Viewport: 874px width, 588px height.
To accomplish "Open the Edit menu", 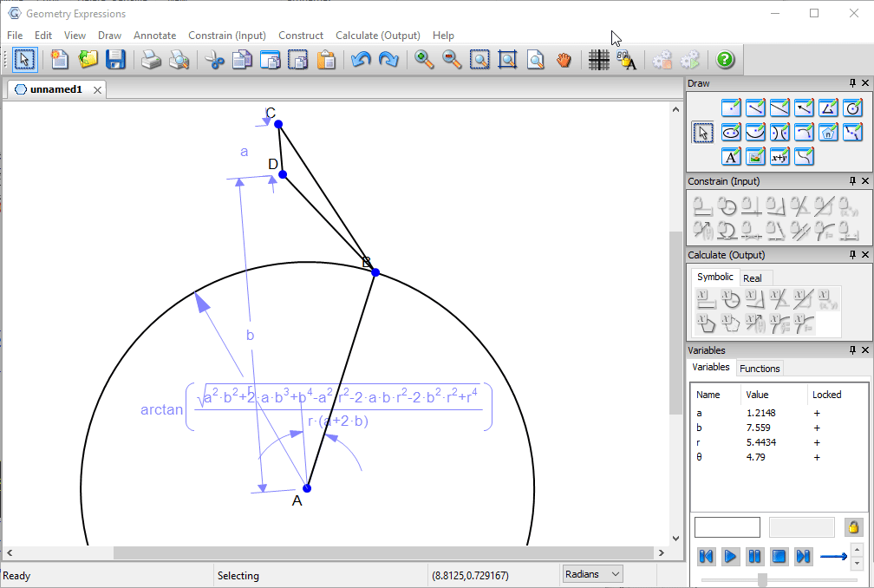I will tap(43, 35).
